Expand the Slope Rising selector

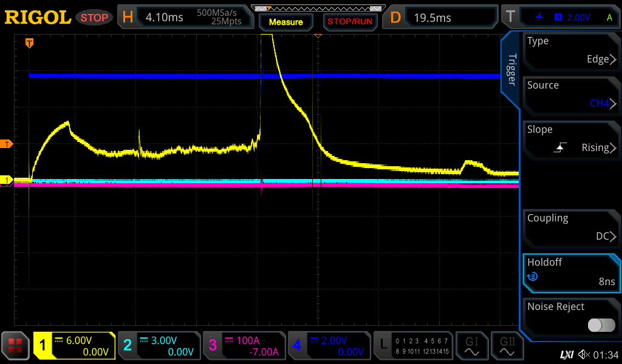pyautogui.click(x=571, y=139)
